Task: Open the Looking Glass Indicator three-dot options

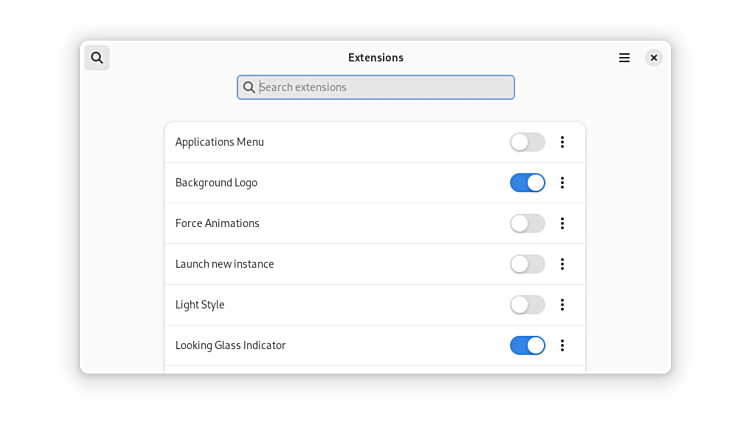Action: [x=562, y=345]
